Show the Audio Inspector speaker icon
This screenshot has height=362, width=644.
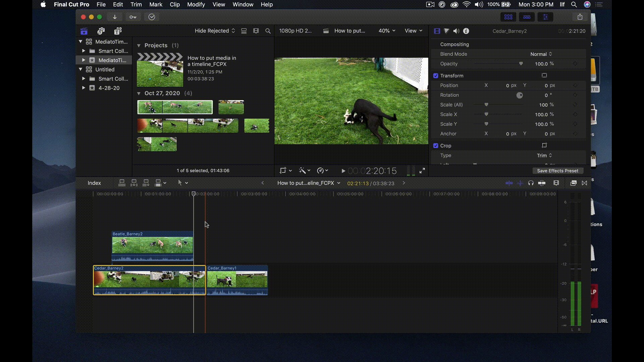456,31
